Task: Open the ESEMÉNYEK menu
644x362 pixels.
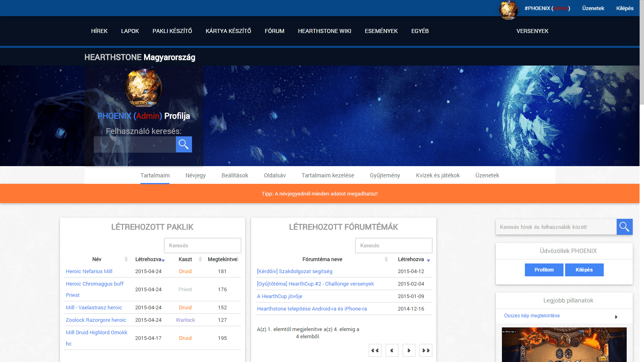Action: point(381,31)
